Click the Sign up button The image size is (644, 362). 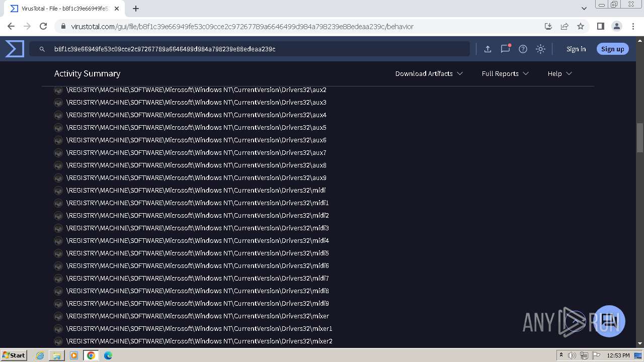612,49
